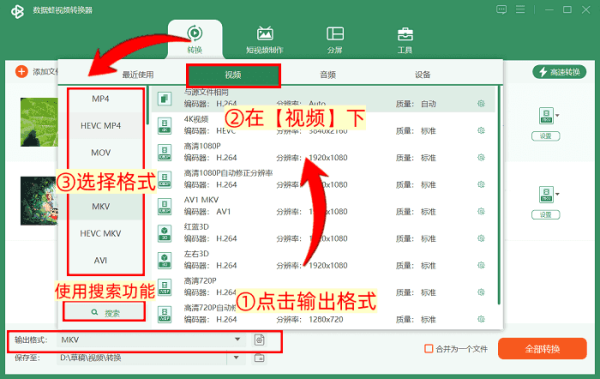Enable 高速转换 lightning button
The height and width of the screenshot is (379, 600).
pyautogui.click(x=559, y=72)
